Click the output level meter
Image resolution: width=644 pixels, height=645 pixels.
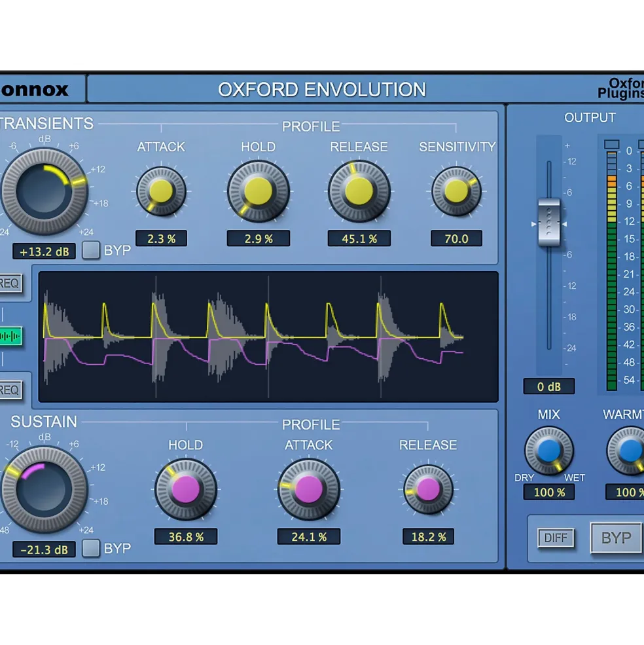coord(612,270)
